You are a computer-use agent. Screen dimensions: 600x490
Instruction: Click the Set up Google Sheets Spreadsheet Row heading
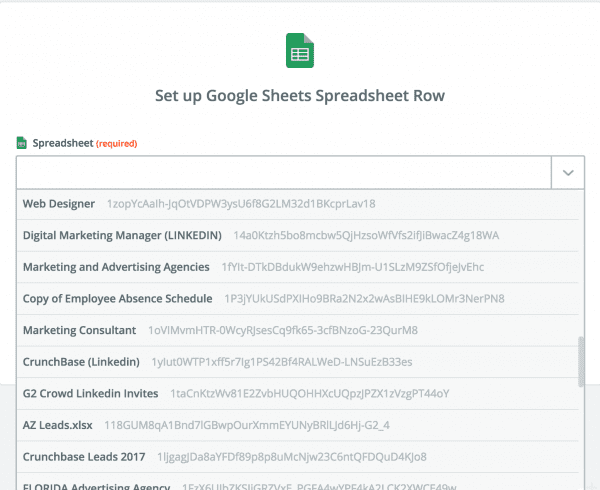[x=300, y=96]
